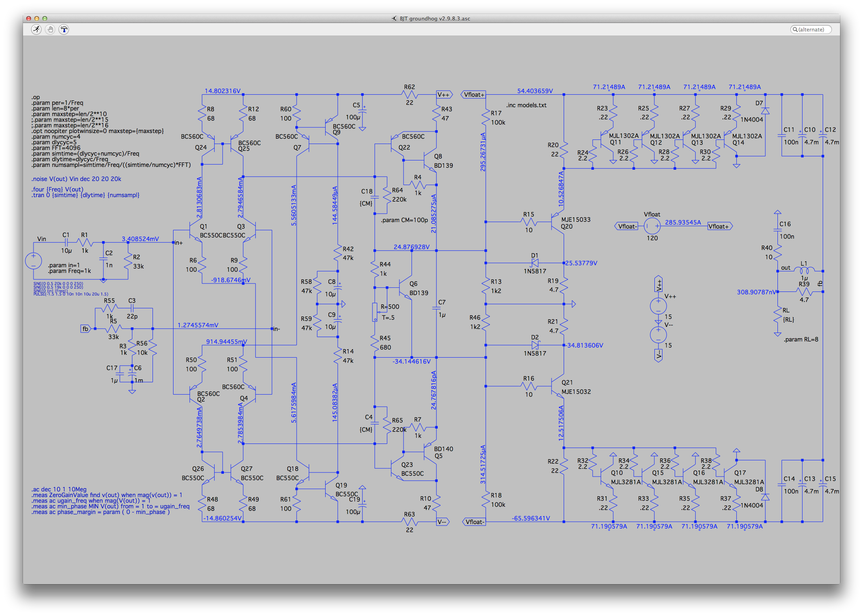
Task: Select transistor Q19 BC550C symbol
Action: click(x=332, y=489)
